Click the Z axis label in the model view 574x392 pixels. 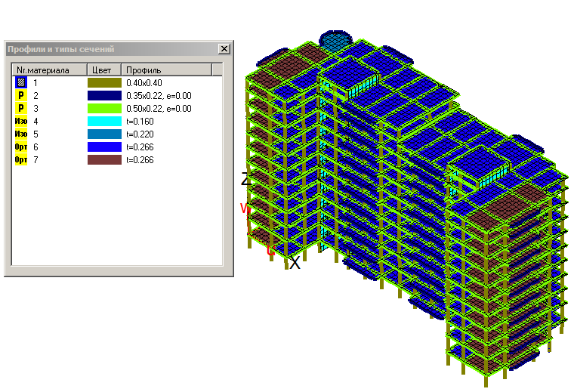(246, 179)
